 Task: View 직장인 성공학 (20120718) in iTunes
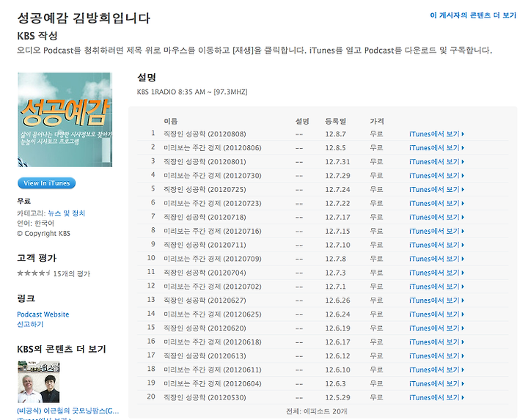click(437, 217)
